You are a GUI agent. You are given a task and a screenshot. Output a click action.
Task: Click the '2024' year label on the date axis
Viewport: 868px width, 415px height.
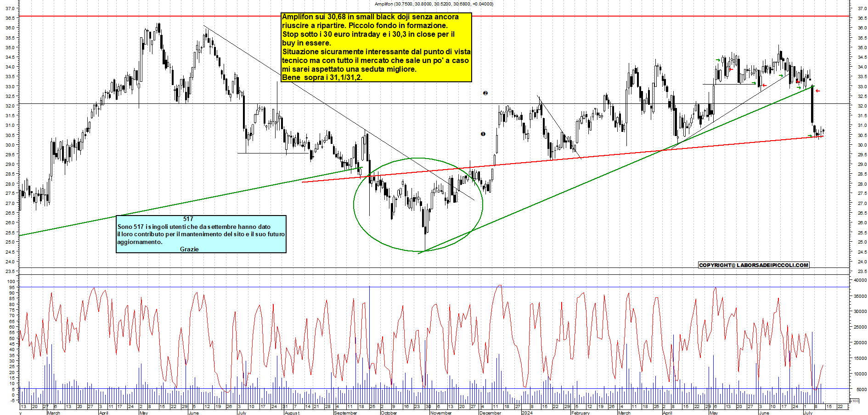coord(527,413)
